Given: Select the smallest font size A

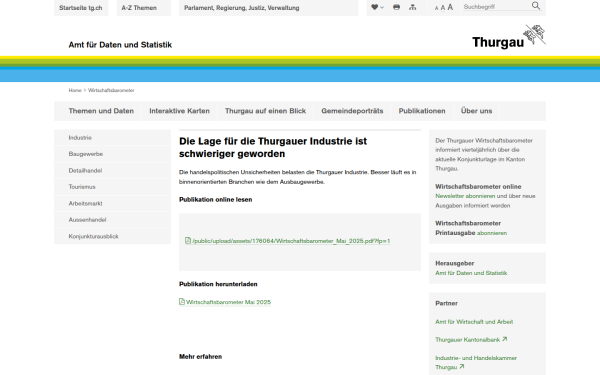Looking at the screenshot, I should [436, 8].
